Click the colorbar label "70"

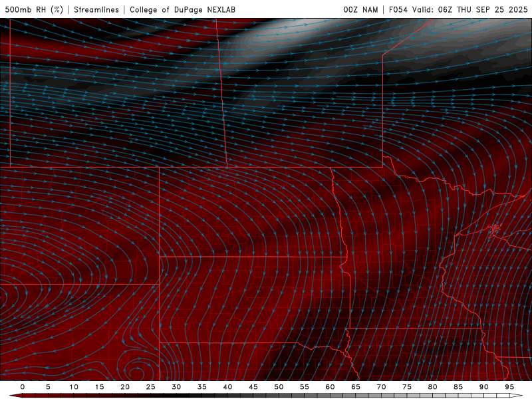pyautogui.click(x=381, y=387)
